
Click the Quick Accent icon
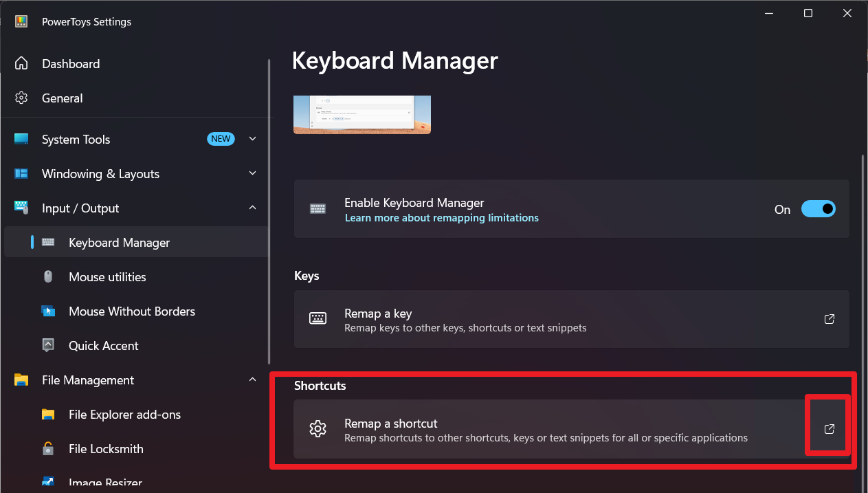48,345
